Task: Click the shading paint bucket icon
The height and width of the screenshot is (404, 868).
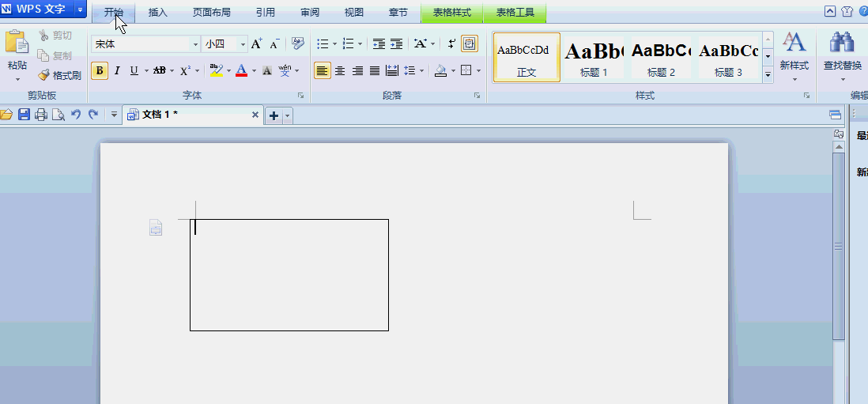Action: click(440, 71)
